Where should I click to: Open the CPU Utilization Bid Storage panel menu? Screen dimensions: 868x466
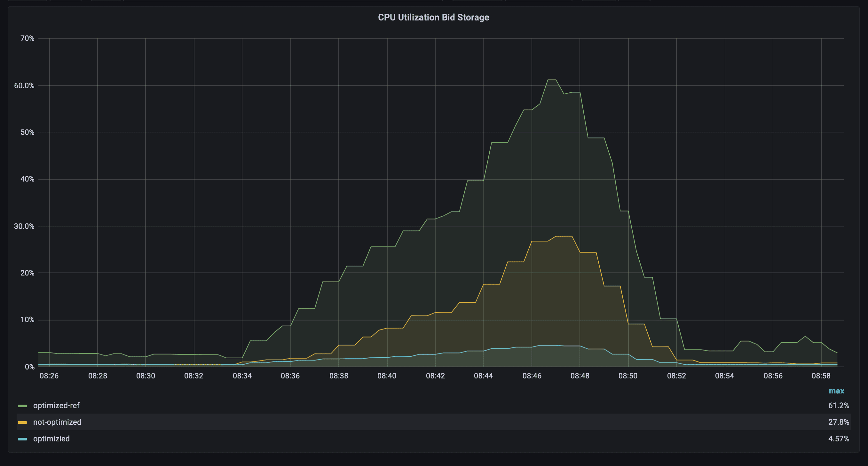click(x=433, y=18)
